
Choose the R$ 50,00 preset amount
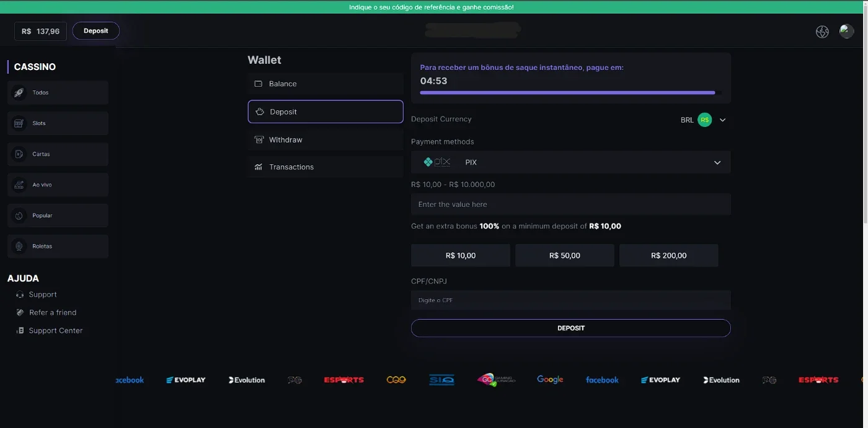coord(565,255)
